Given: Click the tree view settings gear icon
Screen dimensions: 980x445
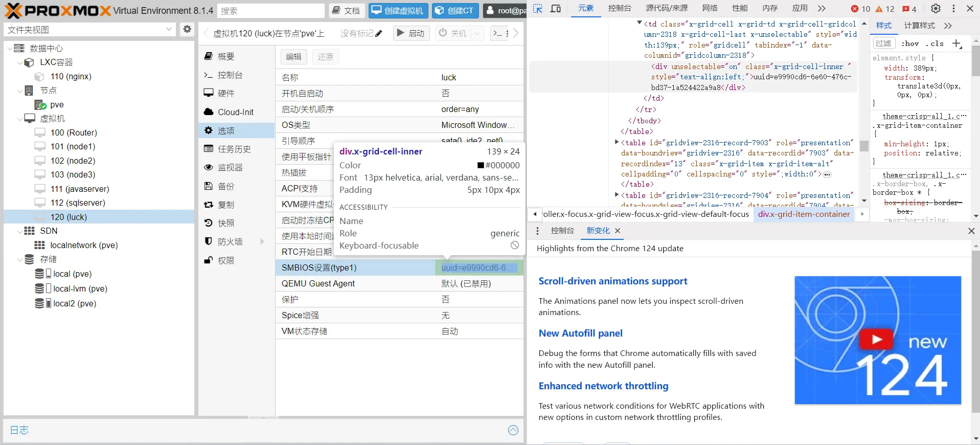Looking at the screenshot, I should [x=187, y=29].
